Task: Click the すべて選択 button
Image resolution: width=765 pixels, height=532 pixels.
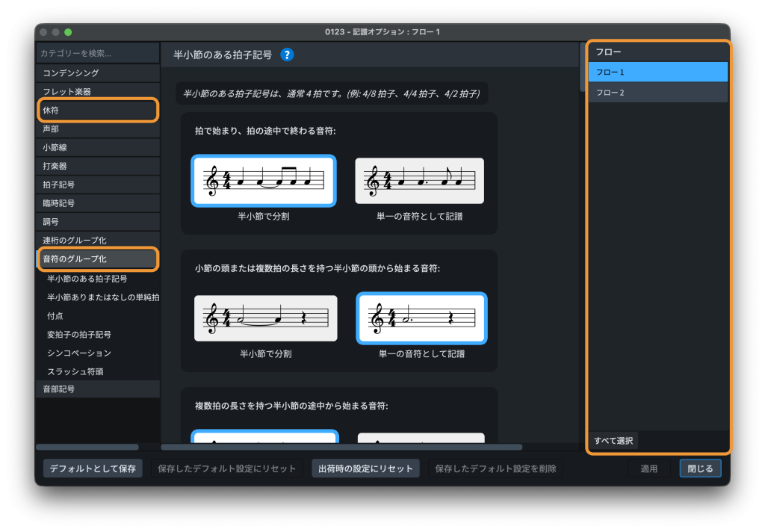Action: pyautogui.click(x=613, y=441)
